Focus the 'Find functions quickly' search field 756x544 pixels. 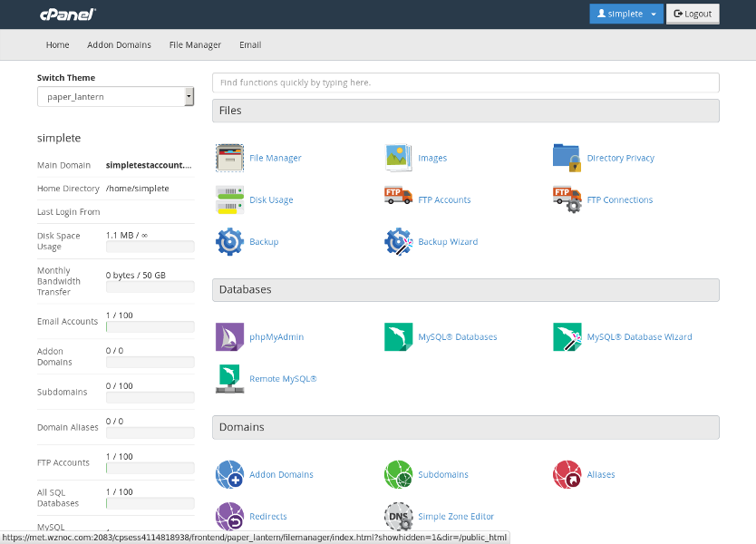tap(466, 83)
